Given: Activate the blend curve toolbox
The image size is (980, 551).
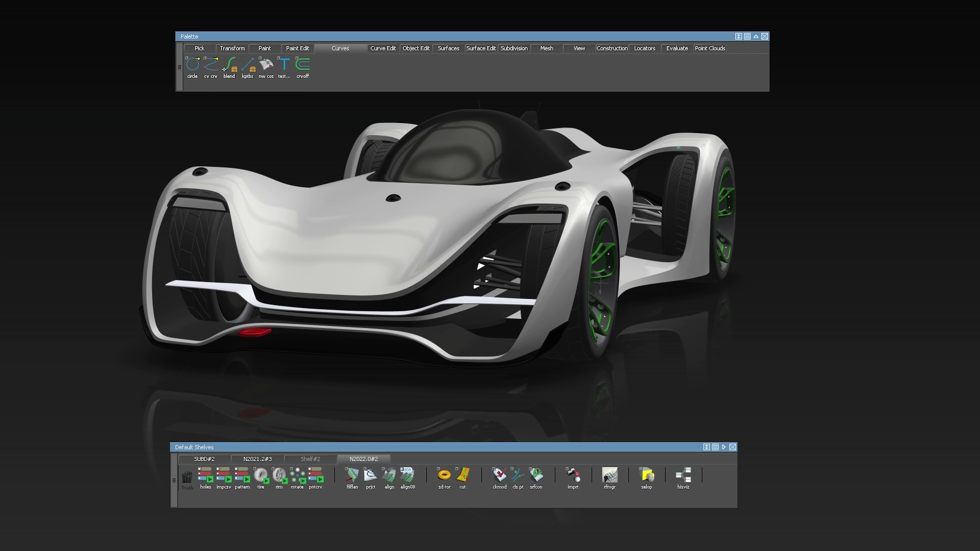Looking at the screenshot, I should [x=229, y=65].
